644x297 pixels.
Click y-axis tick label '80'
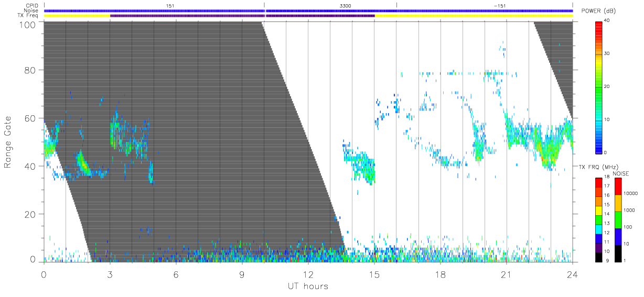click(30, 70)
